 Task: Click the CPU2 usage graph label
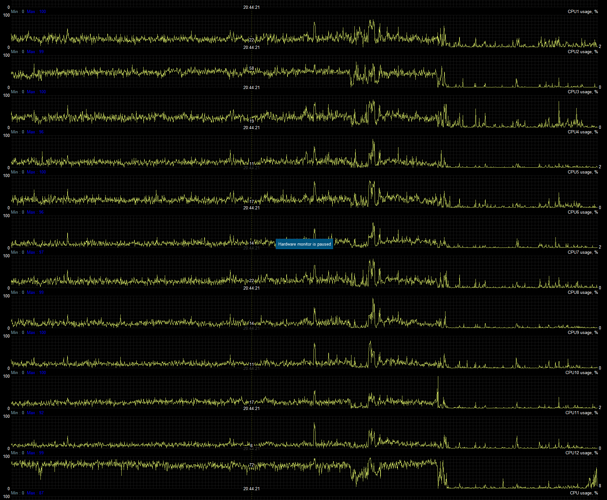[x=582, y=51]
